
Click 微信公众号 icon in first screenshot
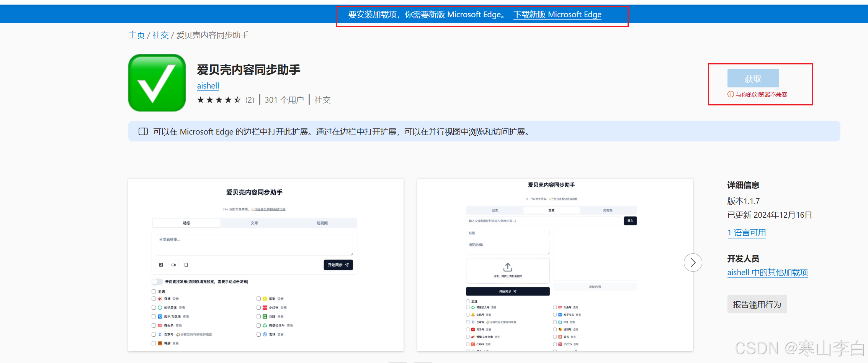(265, 325)
